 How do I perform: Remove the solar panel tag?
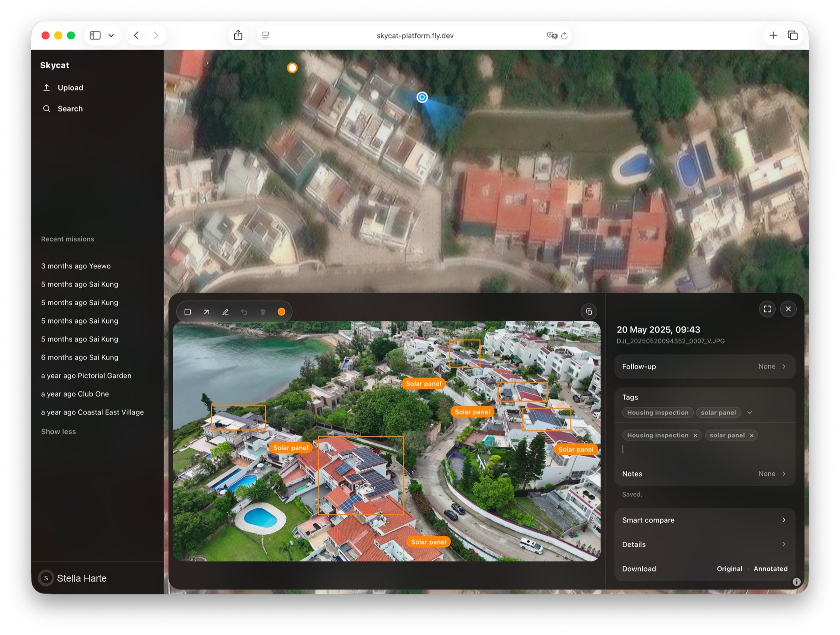coord(752,436)
